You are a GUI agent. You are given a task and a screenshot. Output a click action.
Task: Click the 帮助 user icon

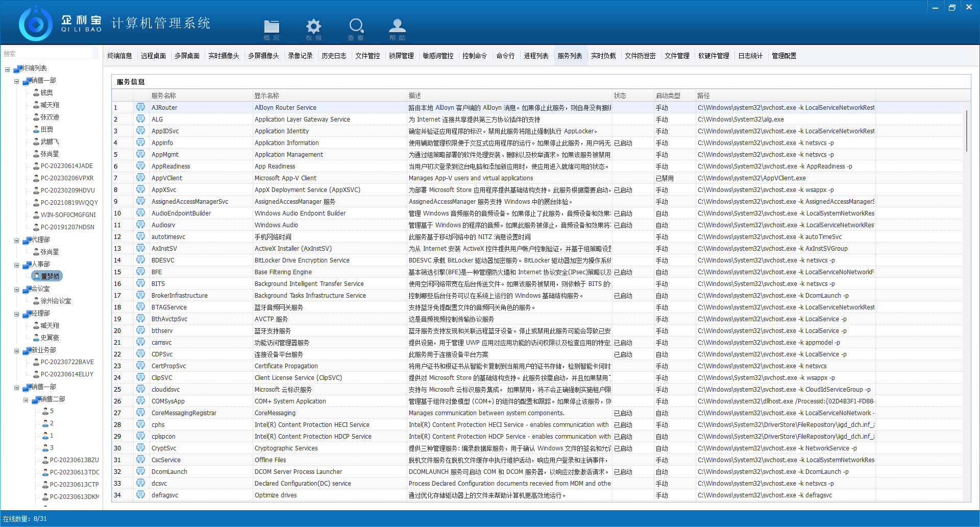[x=397, y=28]
